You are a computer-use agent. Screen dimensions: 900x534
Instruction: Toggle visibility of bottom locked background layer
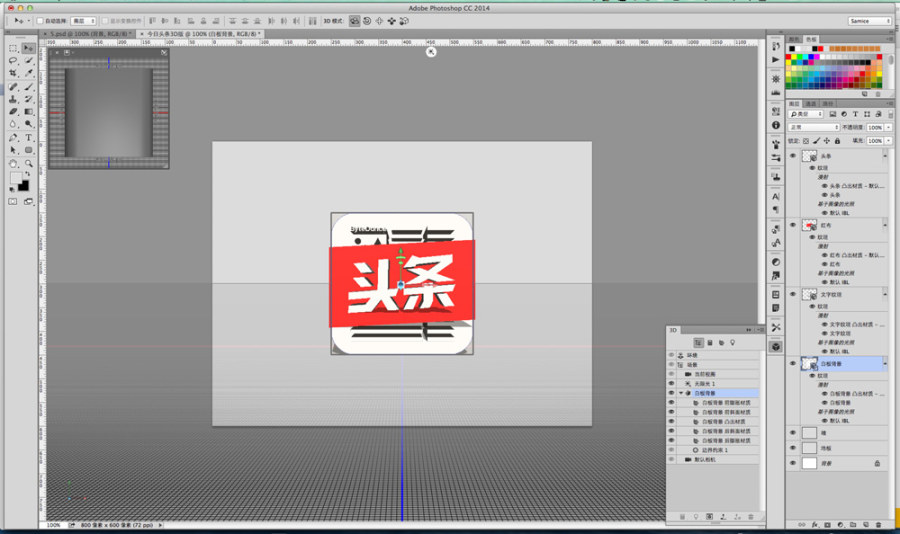[793, 463]
